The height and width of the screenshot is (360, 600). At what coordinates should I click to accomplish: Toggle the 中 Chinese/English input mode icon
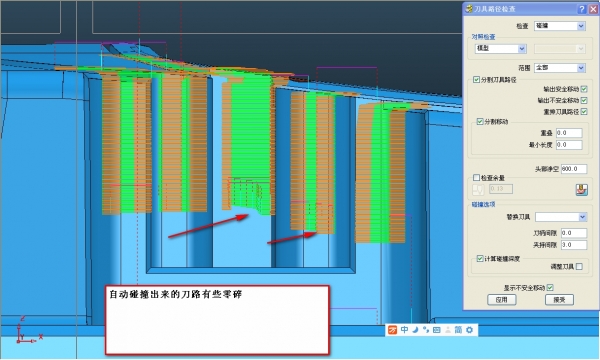point(404,330)
